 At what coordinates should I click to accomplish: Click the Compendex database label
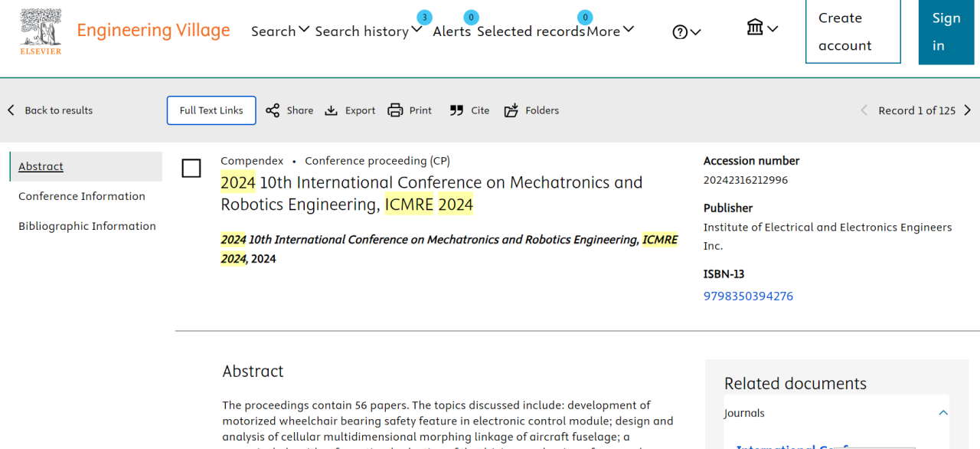coord(252,161)
